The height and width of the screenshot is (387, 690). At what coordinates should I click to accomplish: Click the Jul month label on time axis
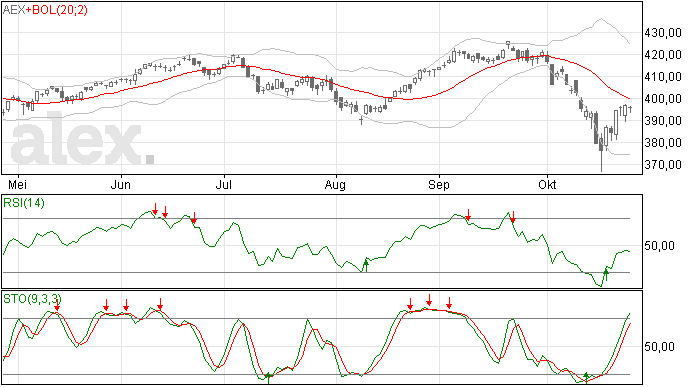(224, 184)
